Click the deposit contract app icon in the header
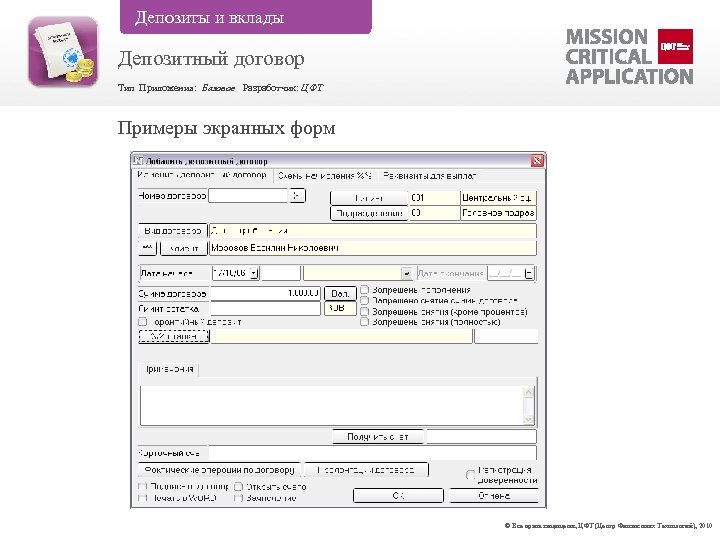The height and width of the screenshot is (540, 720). tap(63, 51)
